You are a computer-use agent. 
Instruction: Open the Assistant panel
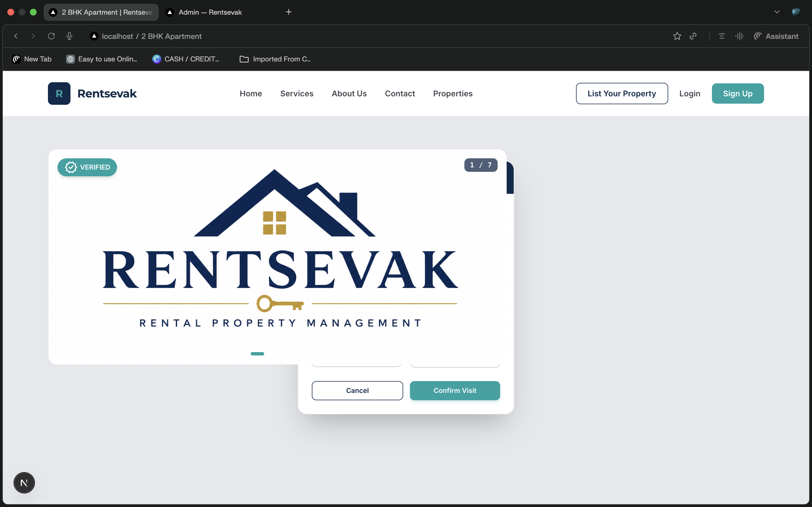tap(776, 36)
